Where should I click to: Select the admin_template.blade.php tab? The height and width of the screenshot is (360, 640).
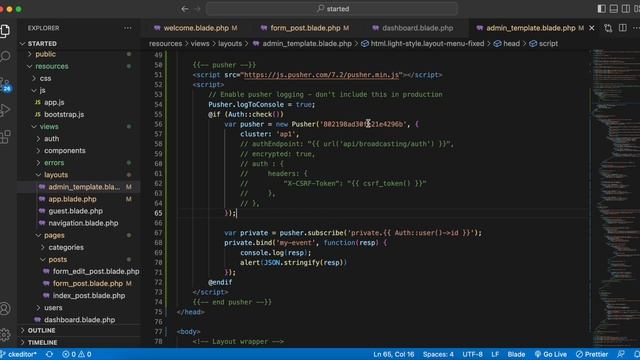pos(531,28)
